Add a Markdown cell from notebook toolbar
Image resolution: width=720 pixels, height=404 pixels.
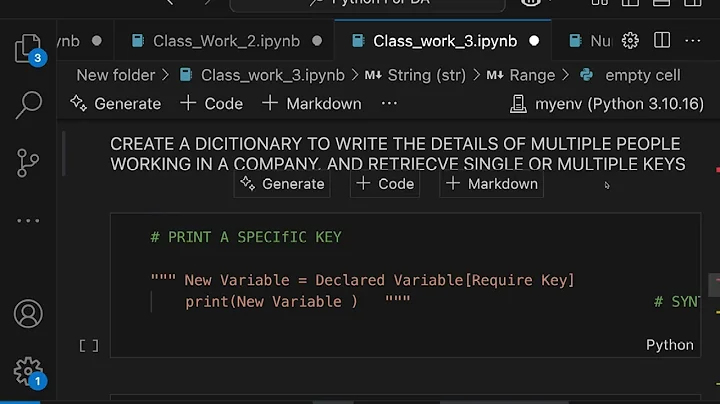(x=311, y=103)
